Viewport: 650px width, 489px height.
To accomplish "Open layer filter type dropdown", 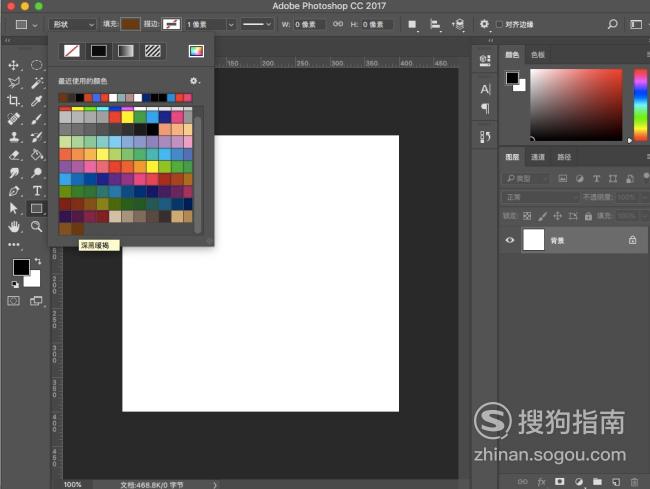I will (x=525, y=179).
